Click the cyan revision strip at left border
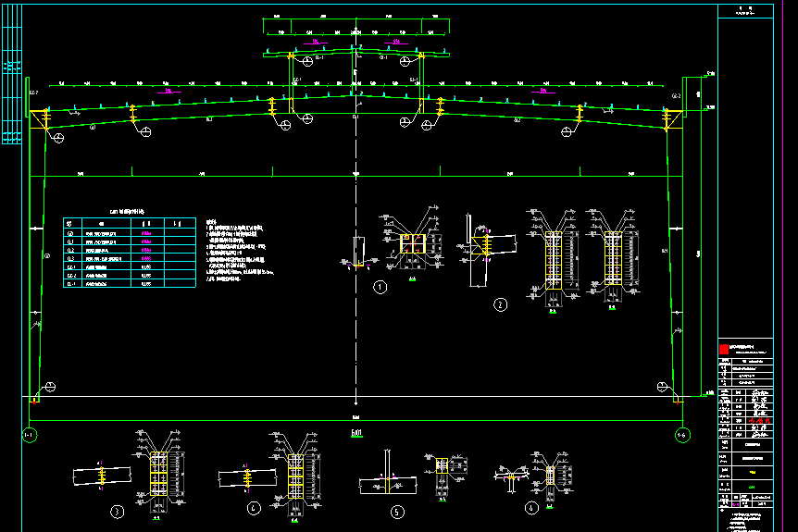The width and height of the screenshot is (798, 532). click(11, 83)
